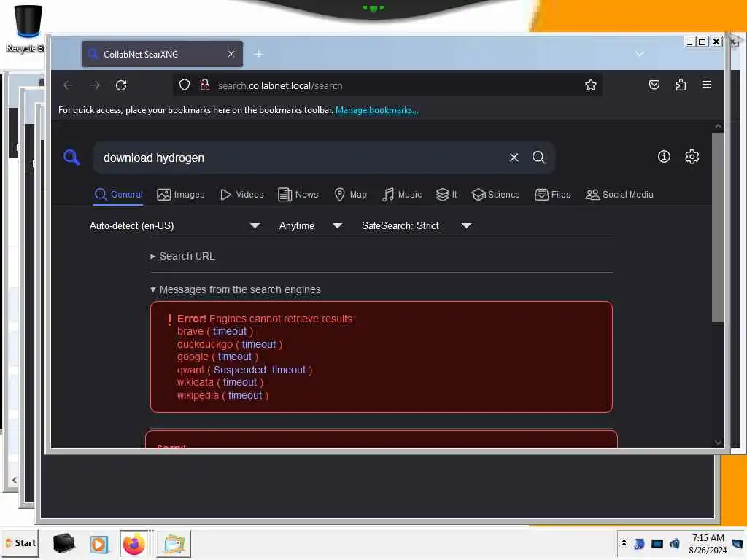The width and height of the screenshot is (747, 560).
Task: Open the Extensions puzzle icon
Action: click(681, 85)
